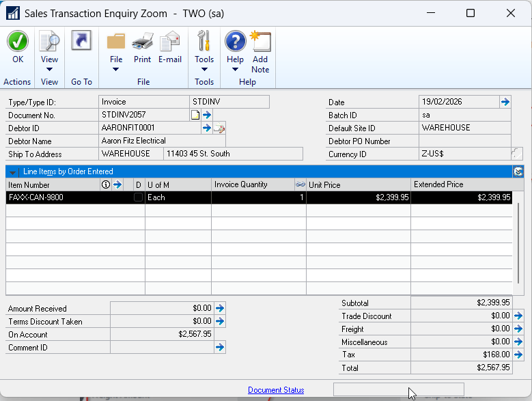
Task: Click the Debtor ID arrow expansion icon
Action: pyautogui.click(x=207, y=128)
